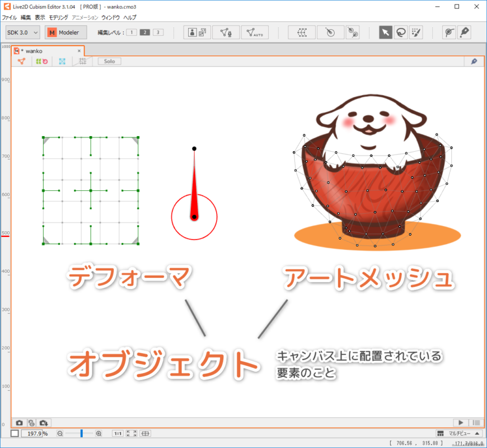
Task: Click the glue tool icon
Action: tap(449, 32)
